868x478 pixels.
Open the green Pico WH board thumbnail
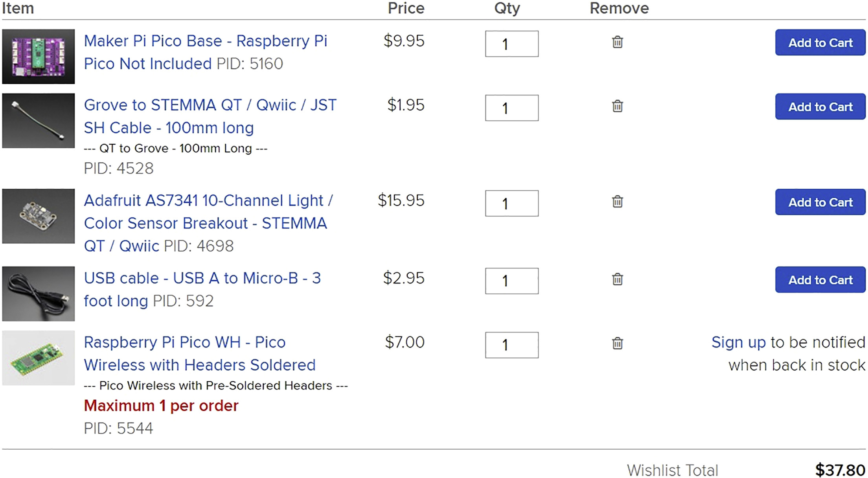[x=38, y=358]
